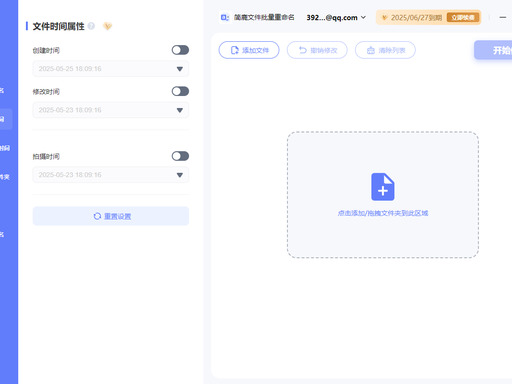512x384 pixels.
Task: Click the 重置设置 reset button
Action: click(x=111, y=216)
